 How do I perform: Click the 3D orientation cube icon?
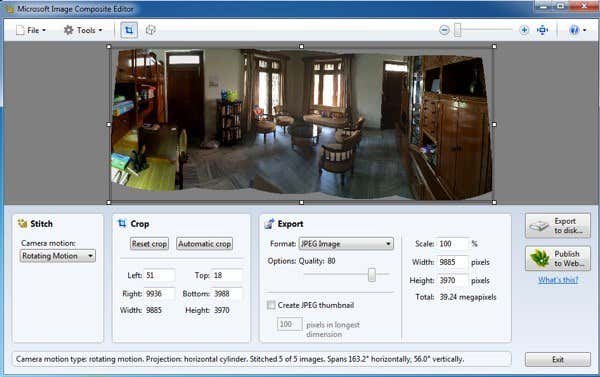151,30
